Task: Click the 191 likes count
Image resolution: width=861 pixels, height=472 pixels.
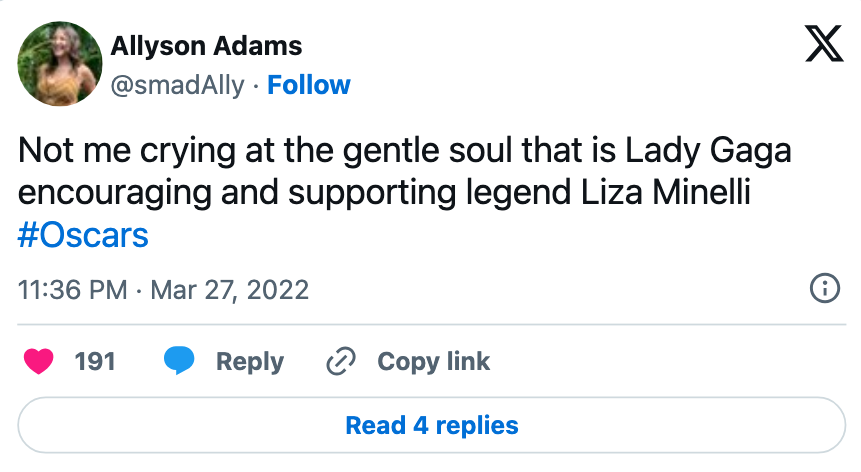Action: 95,361
